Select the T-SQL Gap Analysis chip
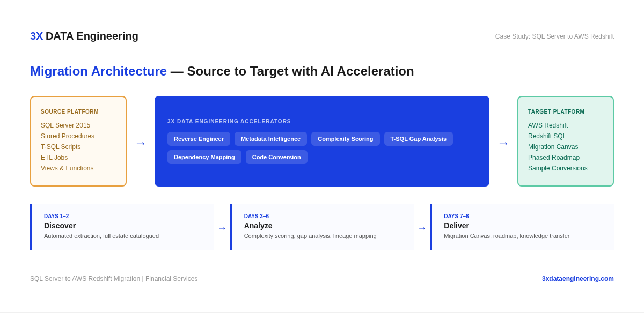The width and height of the screenshot is (644, 313). coord(419,139)
